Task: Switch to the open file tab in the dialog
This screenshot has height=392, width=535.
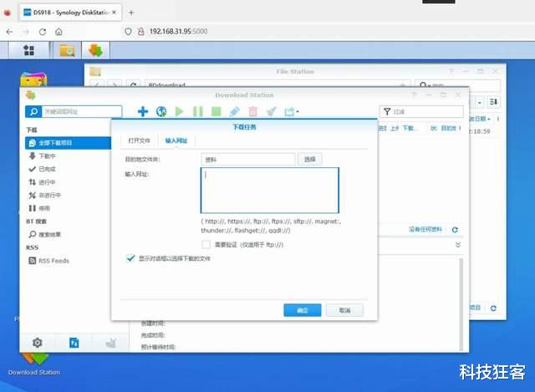Action: (139, 140)
